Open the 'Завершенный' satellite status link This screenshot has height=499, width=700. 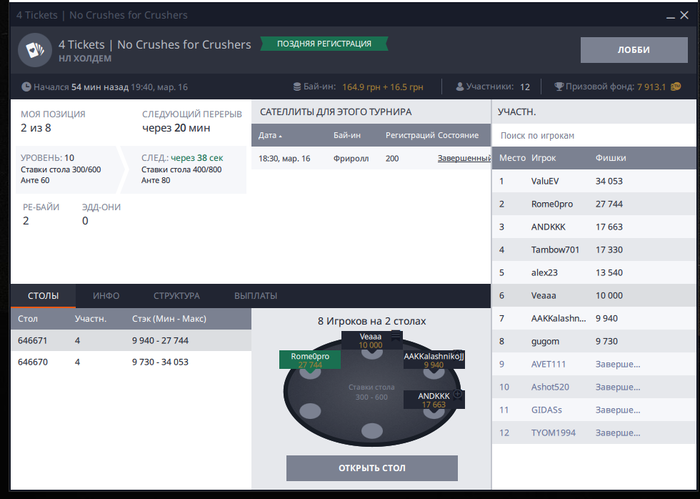pyautogui.click(x=464, y=158)
